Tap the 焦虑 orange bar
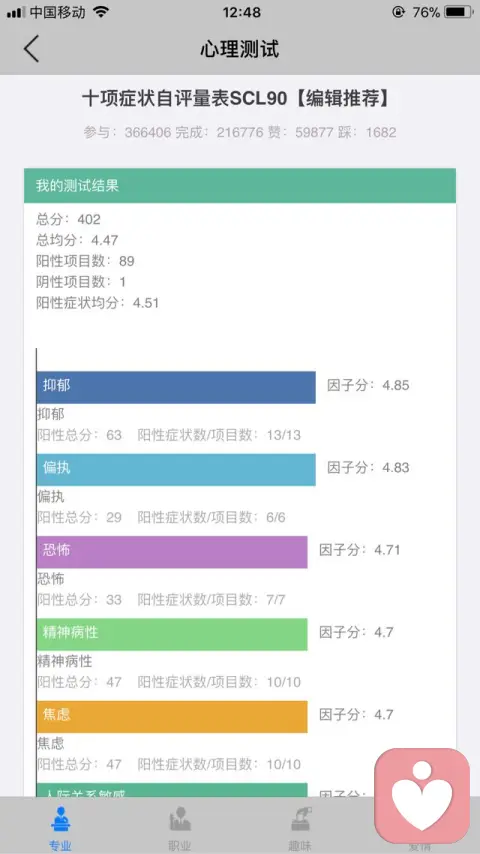 [172, 716]
